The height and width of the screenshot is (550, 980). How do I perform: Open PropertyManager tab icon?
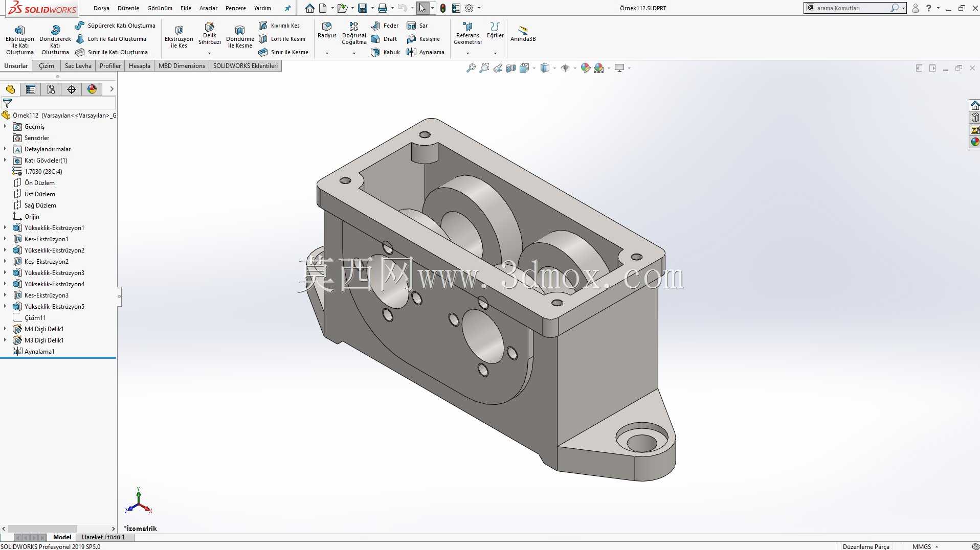31,89
